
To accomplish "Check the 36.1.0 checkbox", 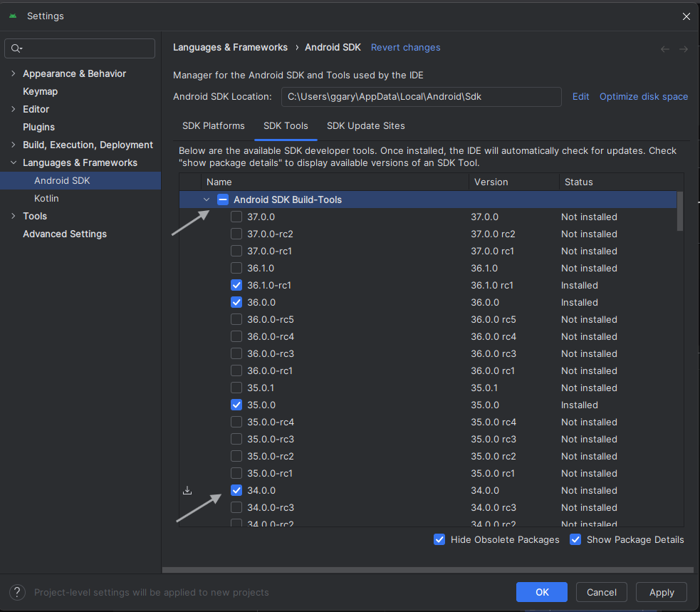I will pos(236,268).
